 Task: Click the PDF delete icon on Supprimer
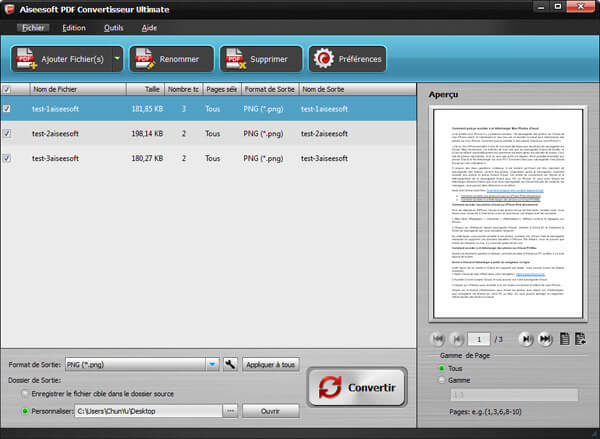(235, 59)
